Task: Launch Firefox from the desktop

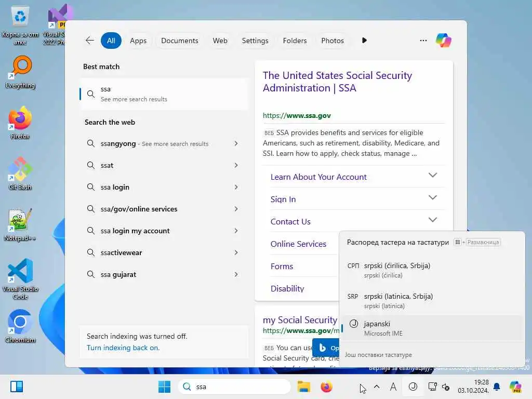Action: [20, 123]
